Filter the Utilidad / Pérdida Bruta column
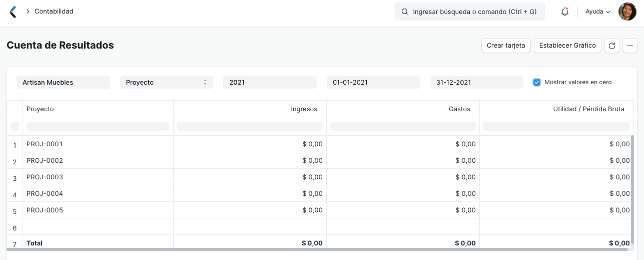Screen dimensions: 644x260 click(556, 126)
